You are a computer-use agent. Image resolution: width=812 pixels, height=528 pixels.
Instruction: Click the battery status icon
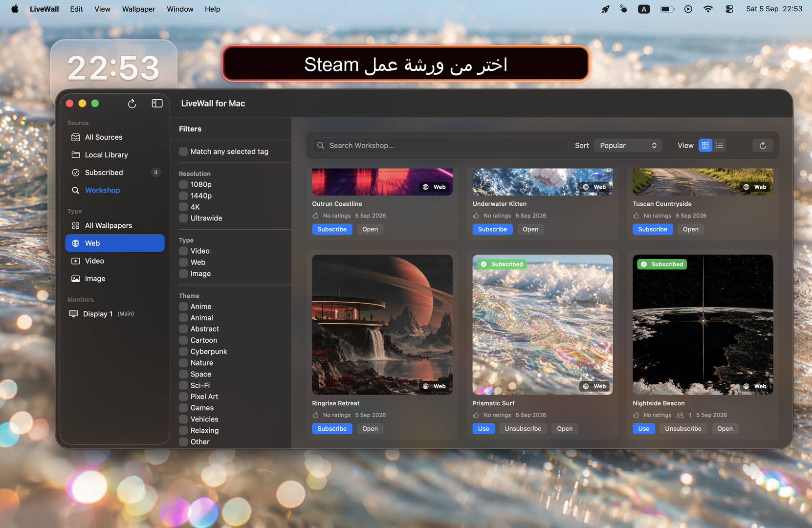(x=667, y=9)
